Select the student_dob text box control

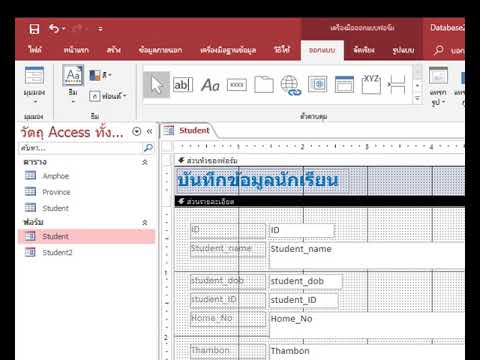click(306, 281)
